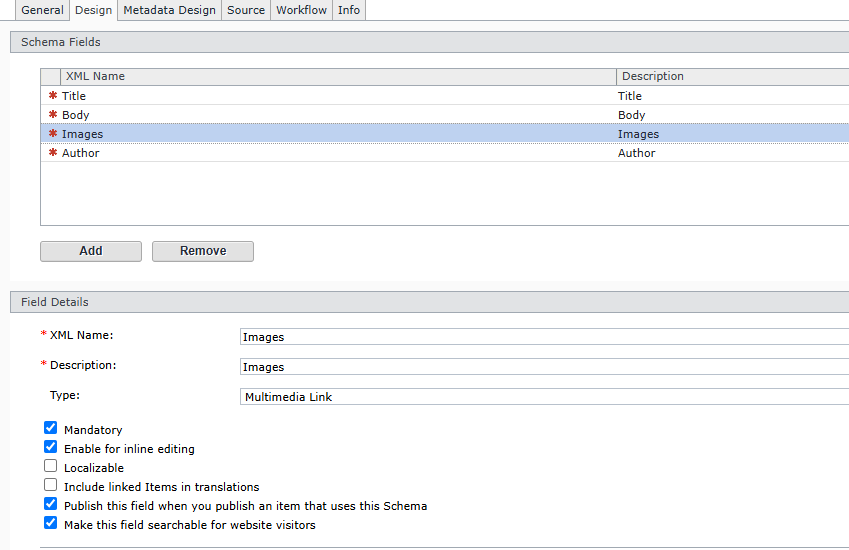849x550 pixels.
Task: Select the Title schema field row
Action: pos(74,96)
